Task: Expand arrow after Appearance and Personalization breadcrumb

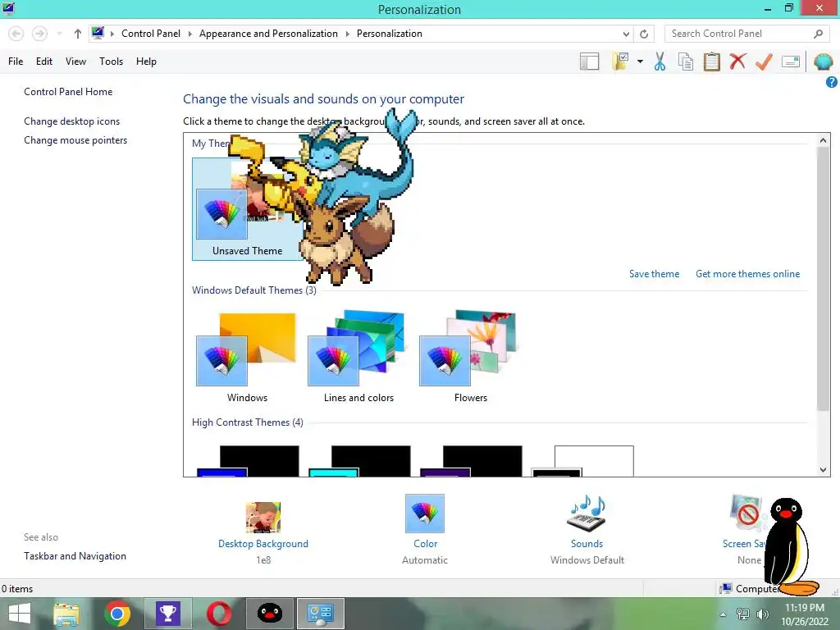Action: coord(347,34)
